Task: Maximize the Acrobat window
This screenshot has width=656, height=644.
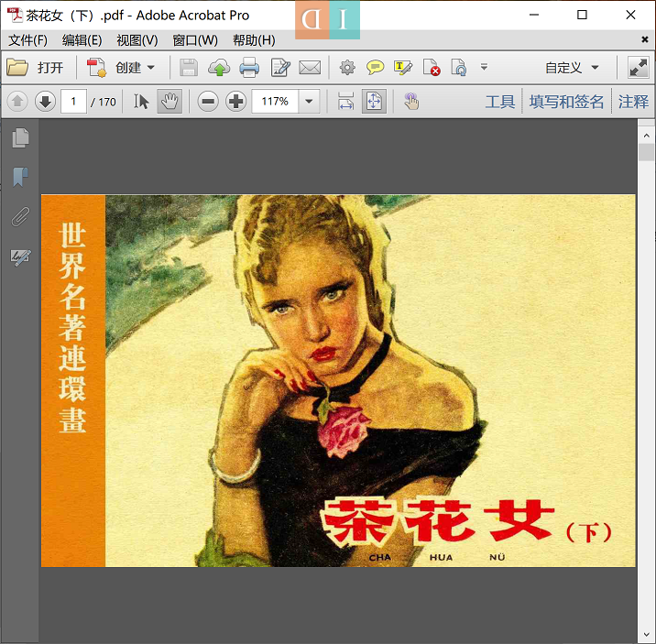Action: click(582, 15)
